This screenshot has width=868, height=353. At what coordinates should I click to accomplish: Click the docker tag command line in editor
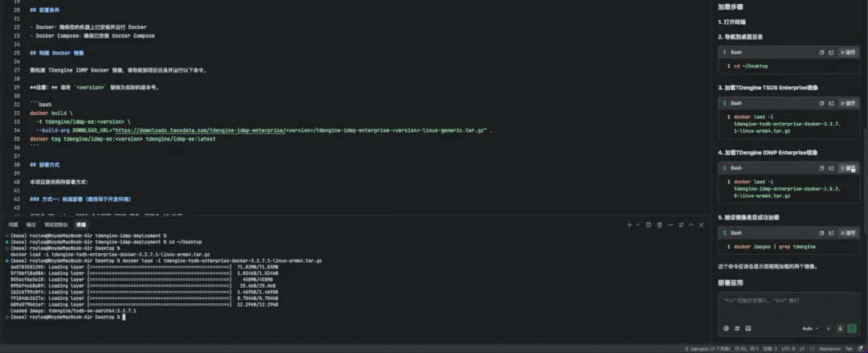click(122, 139)
